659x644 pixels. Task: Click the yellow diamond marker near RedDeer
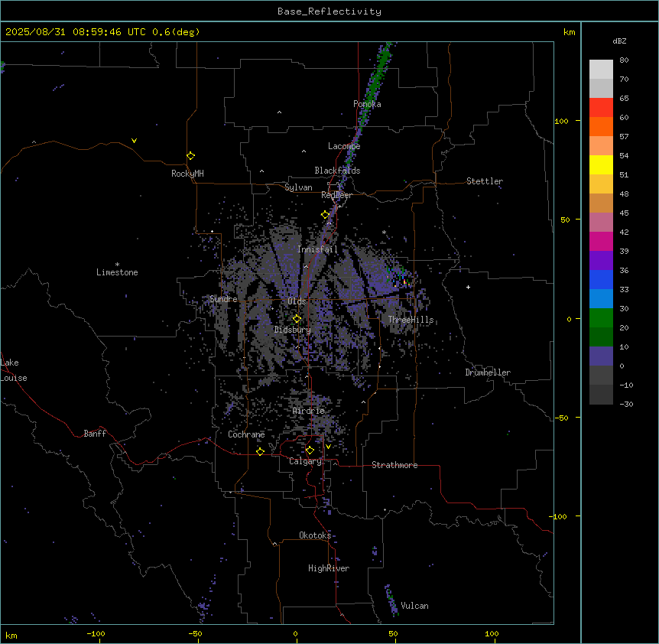pos(325,215)
